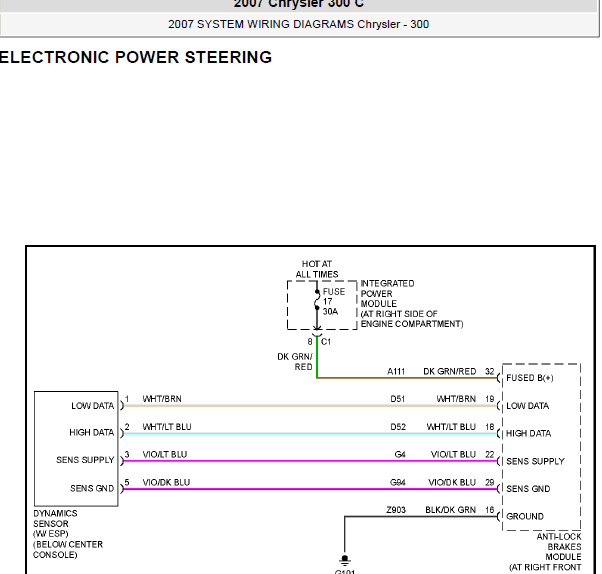Image resolution: width=602 pixels, height=574 pixels.
Task: Click the Z903 circuit code
Action: [396, 510]
